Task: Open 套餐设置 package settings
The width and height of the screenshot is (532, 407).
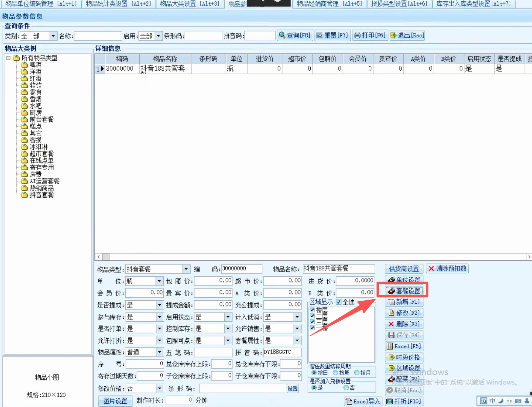Action: tap(404, 291)
